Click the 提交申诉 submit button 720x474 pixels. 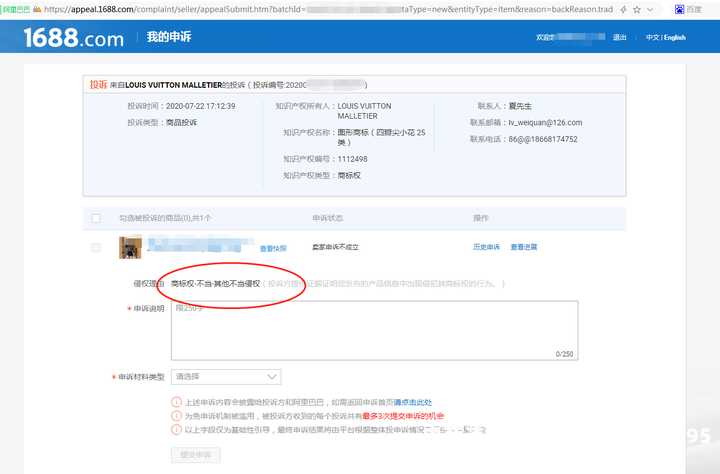196,455
